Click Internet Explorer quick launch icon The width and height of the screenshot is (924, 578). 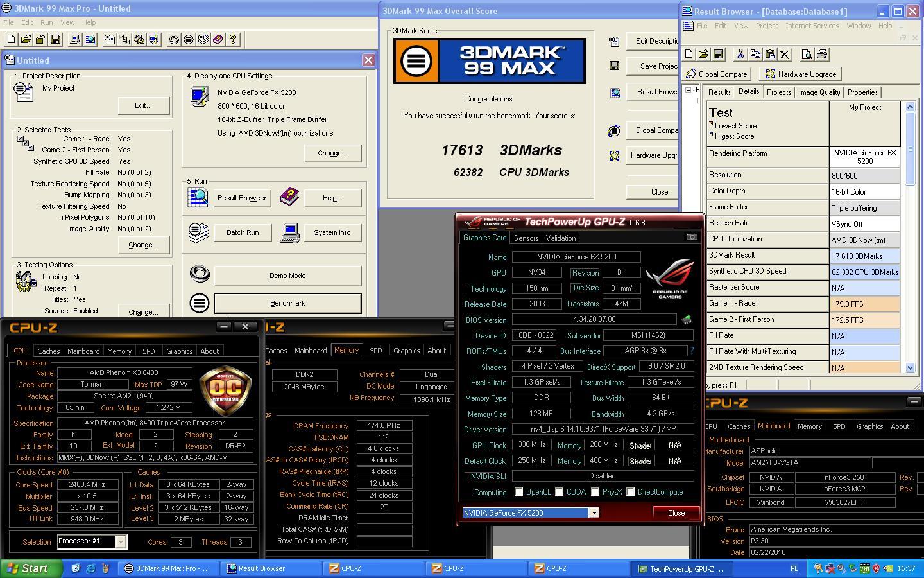pos(90,568)
